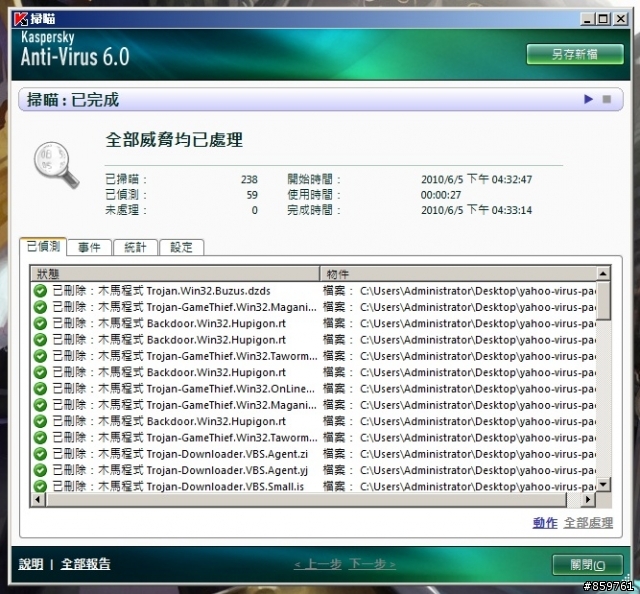640x594 pixels.
Task: Click the detected count value 59
Action: [252, 195]
